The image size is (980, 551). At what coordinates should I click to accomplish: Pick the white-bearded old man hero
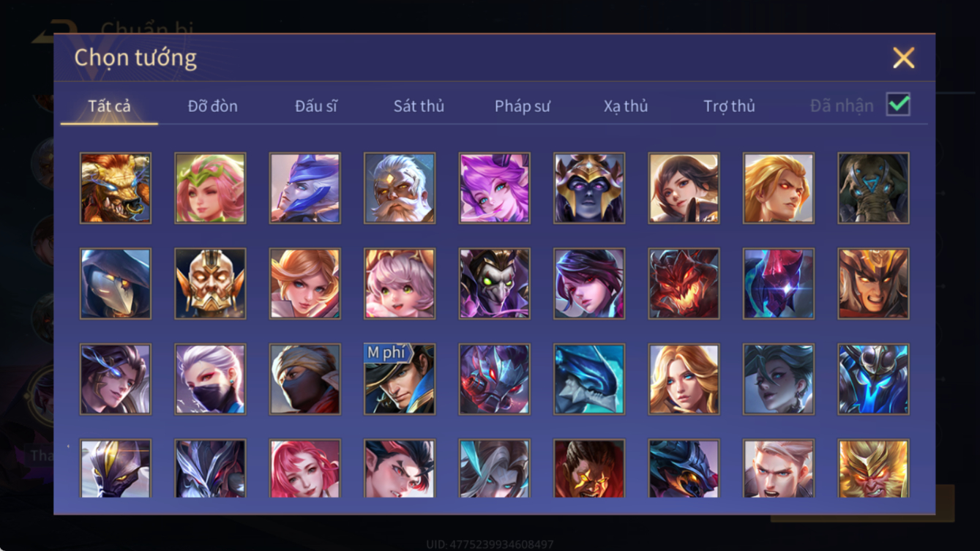400,188
